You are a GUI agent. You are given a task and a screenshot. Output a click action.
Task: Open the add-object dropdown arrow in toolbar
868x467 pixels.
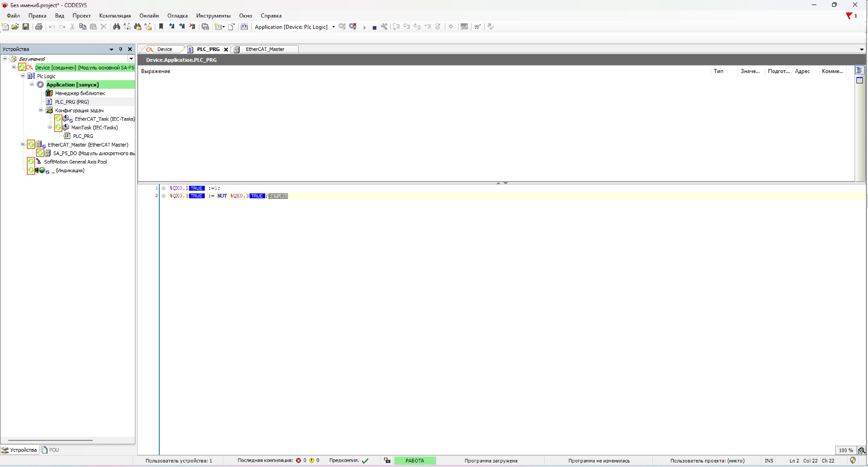(x=223, y=27)
